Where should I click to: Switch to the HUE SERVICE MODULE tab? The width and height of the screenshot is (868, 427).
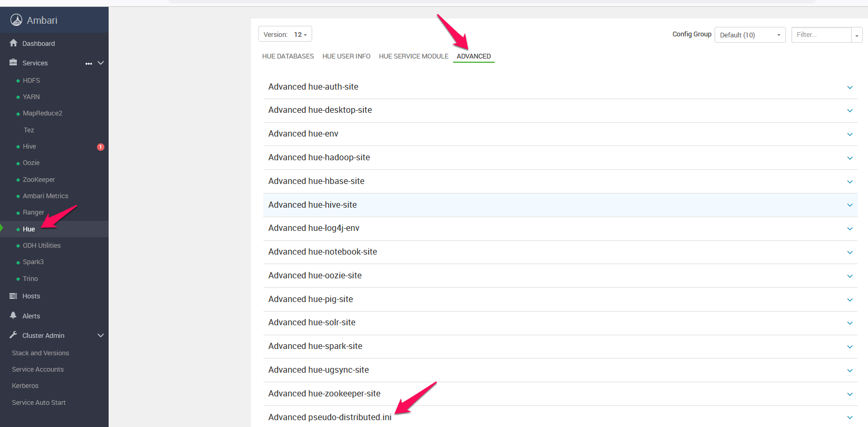point(413,56)
